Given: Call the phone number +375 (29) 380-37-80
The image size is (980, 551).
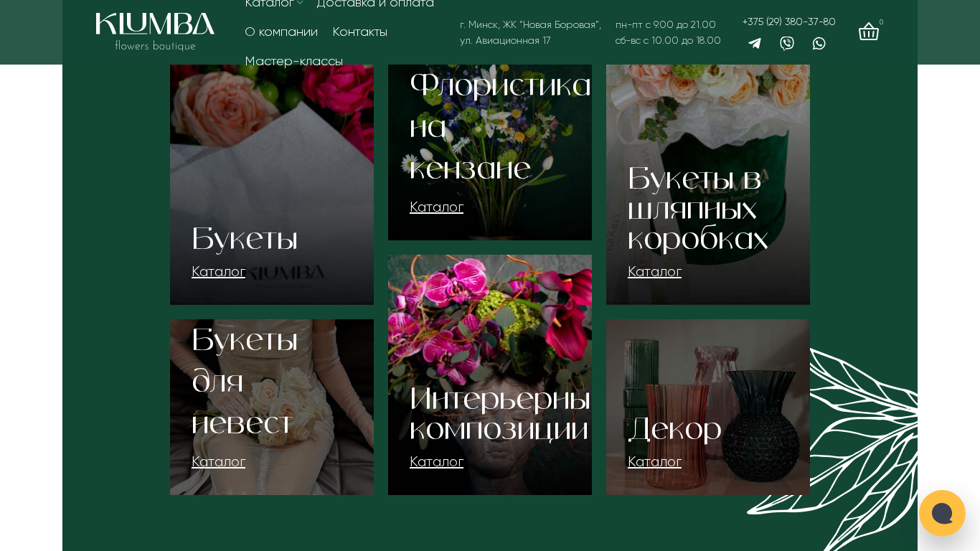Looking at the screenshot, I should tap(789, 22).
